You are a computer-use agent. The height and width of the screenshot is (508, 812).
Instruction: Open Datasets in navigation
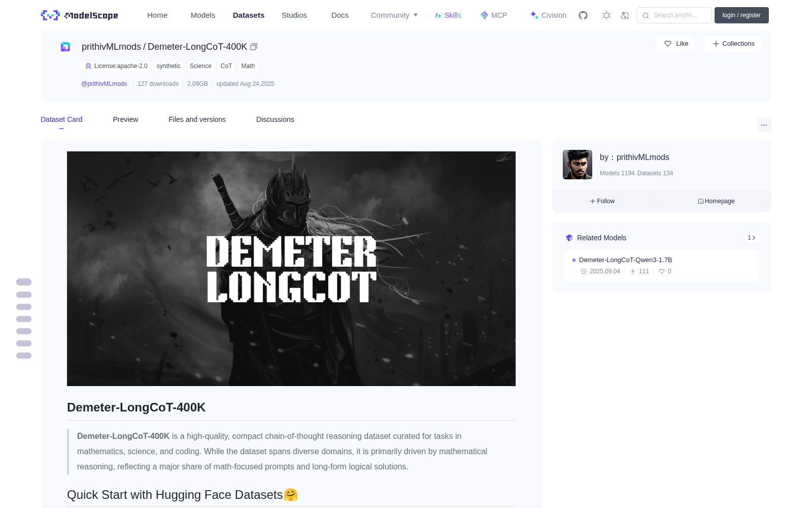[x=249, y=15]
